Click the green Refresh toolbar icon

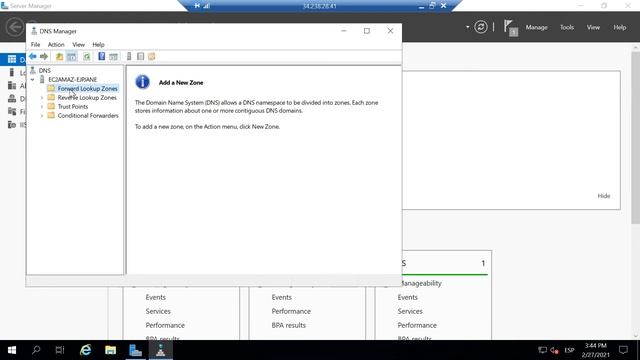coord(87,56)
